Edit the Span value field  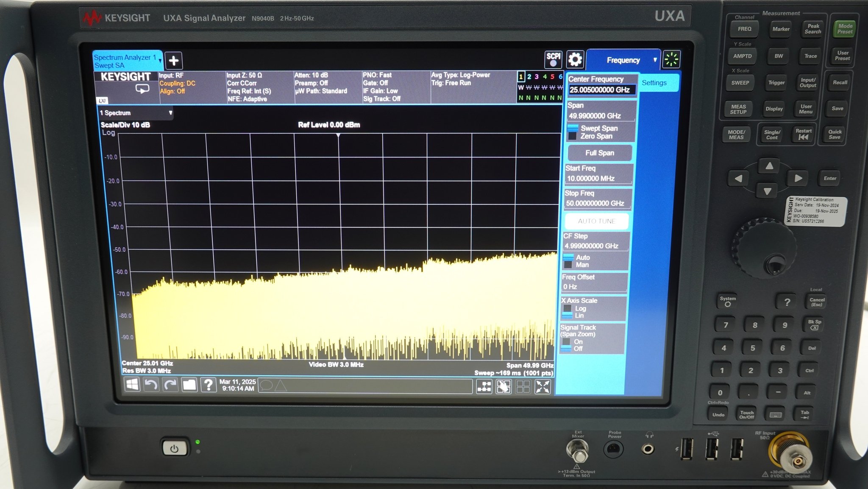(601, 116)
